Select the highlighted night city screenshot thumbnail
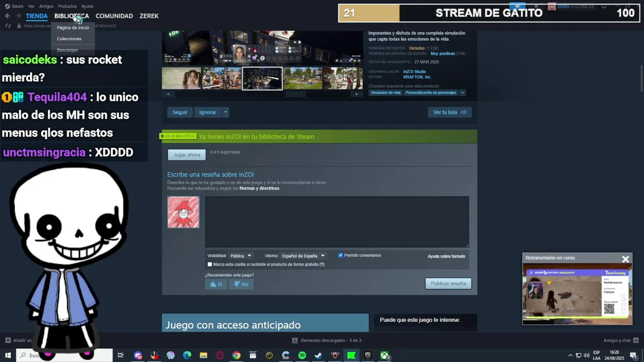Viewport: 644px width, 362px height. pyautogui.click(x=262, y=78)
